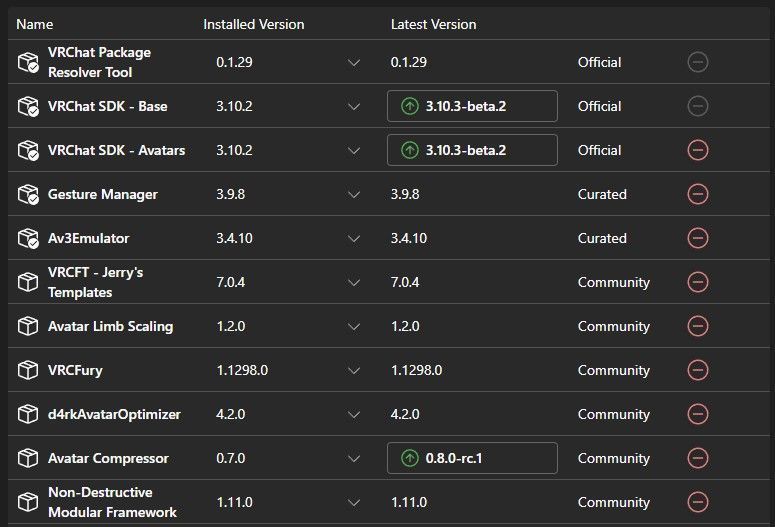Open version dropdown for Non-Destructive Modular Framework
Image resolution: width=775 pixels, height=527 pixels.
pos(354,503)
